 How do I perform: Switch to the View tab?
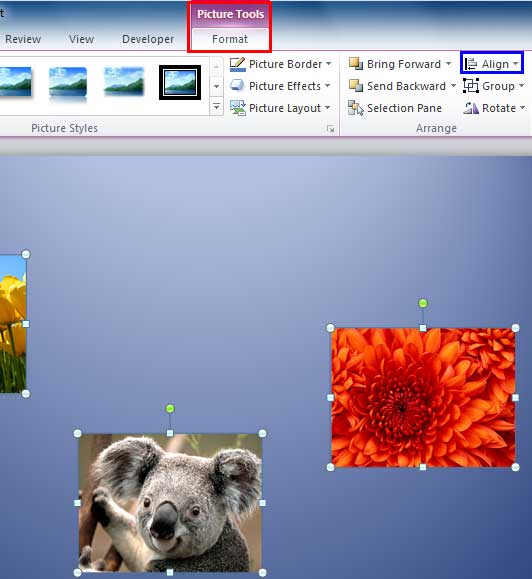(81, 39)
